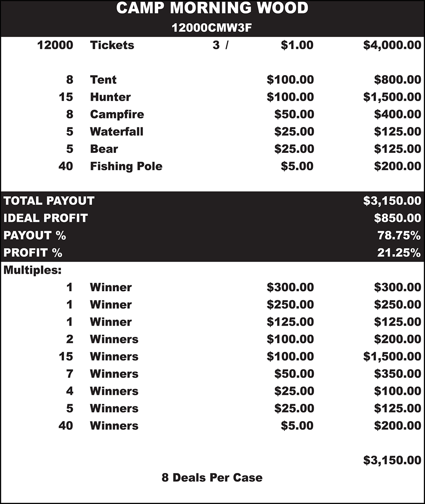Screen dimensions: 425x504
Task: Select the 12000 ticket count
Action: 55,45
